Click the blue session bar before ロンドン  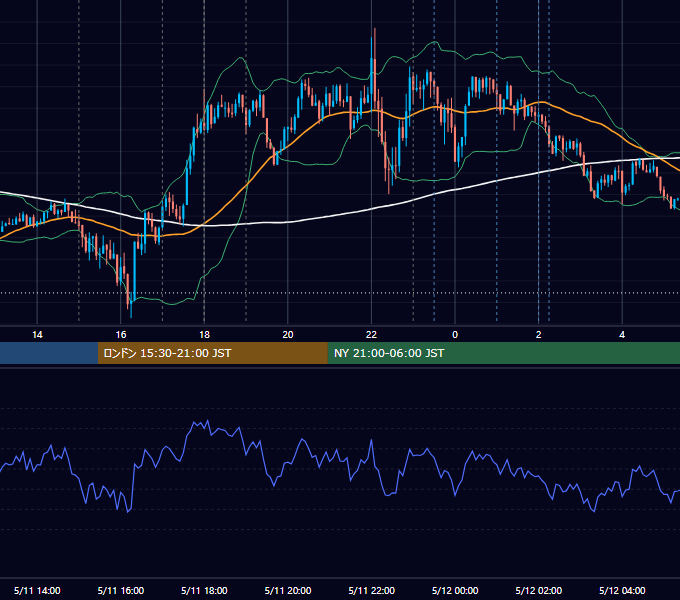click(49, 353)
